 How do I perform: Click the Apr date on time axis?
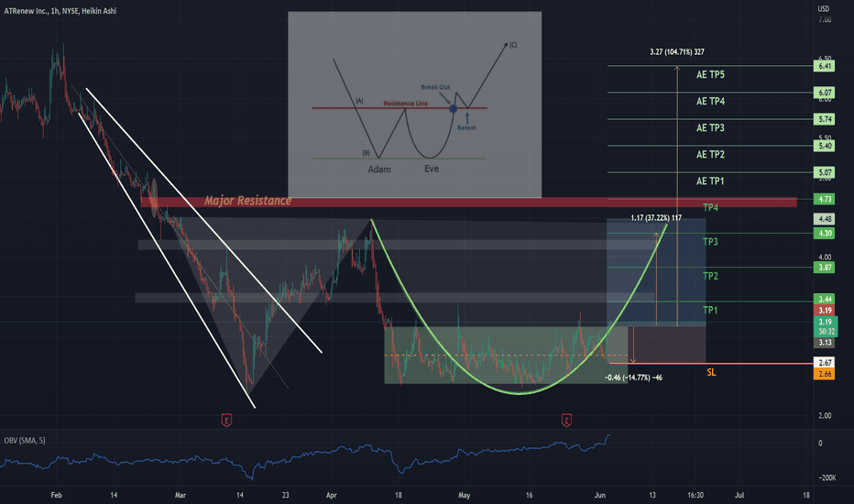pyautogui.click(x=331, y=495)
